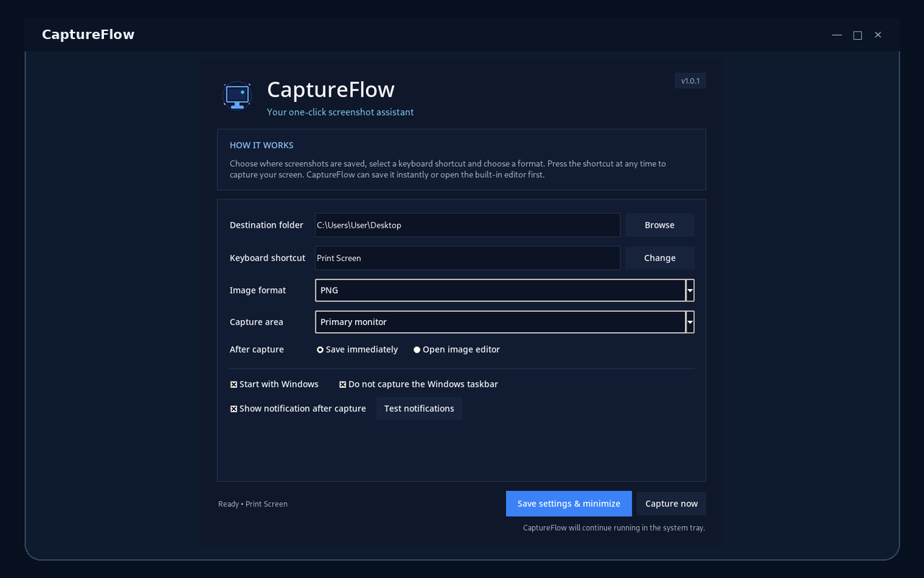Click the After capture label
Screen dimensions: 924x578
256,350
